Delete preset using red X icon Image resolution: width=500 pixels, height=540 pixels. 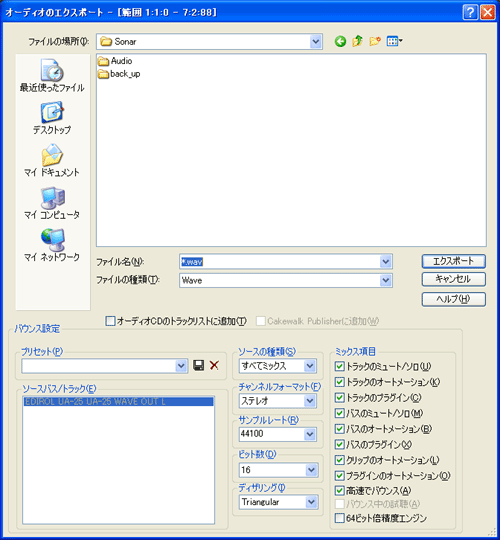pyautogui.click(x=214, y=365)
